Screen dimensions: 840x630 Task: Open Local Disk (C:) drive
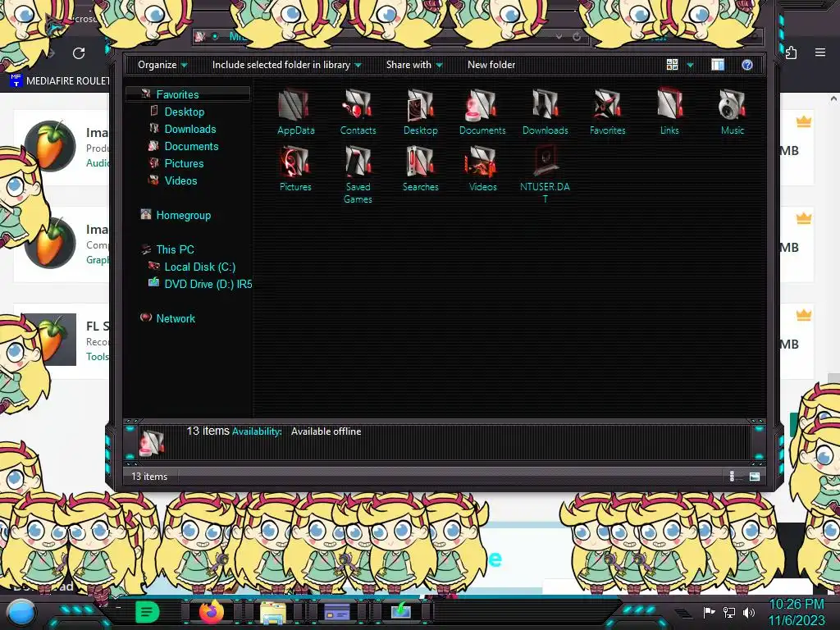click(x=200, y=267)
